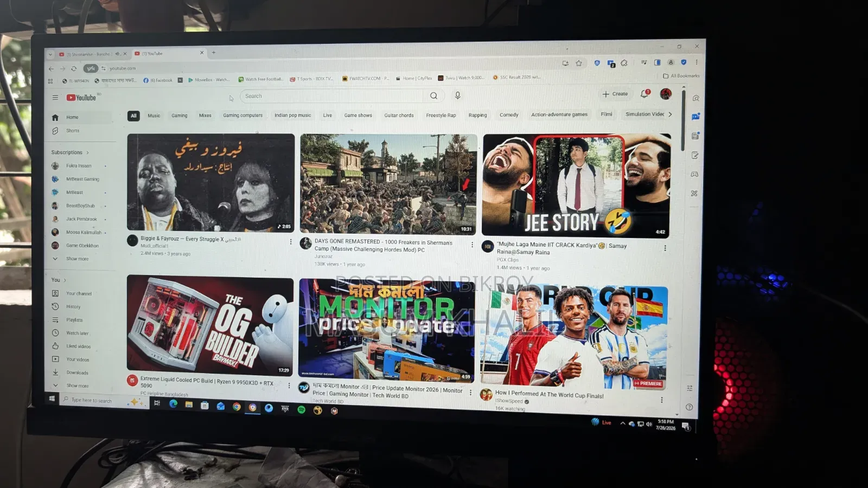Screen dimensions: 868x488
Task: Select the Music category chip
Action: point(154,115)
